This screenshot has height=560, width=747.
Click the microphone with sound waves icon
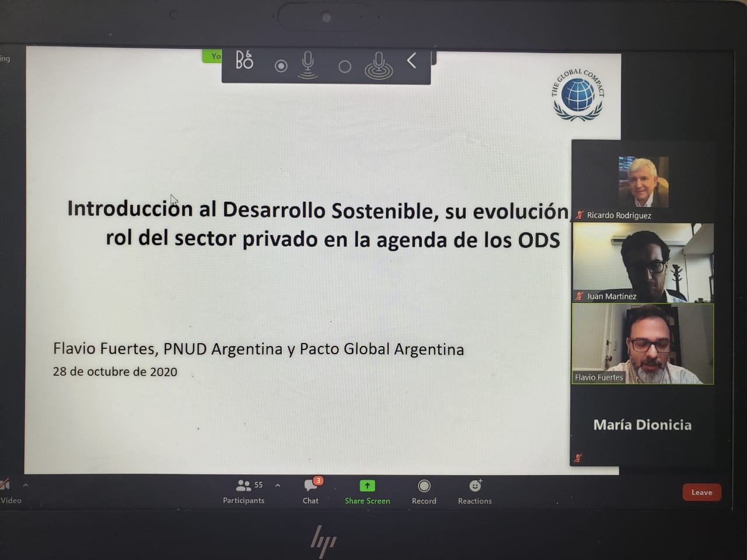point(379,65)
